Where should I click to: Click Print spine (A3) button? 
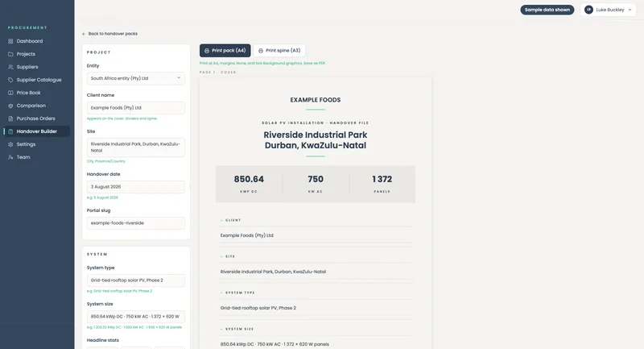tap(279, 51)
